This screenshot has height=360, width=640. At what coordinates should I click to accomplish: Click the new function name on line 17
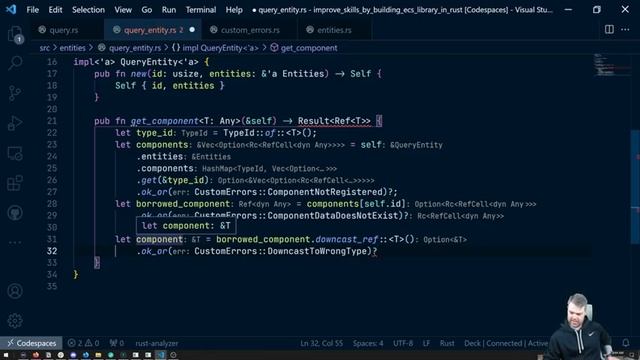[x=139, y=74]
